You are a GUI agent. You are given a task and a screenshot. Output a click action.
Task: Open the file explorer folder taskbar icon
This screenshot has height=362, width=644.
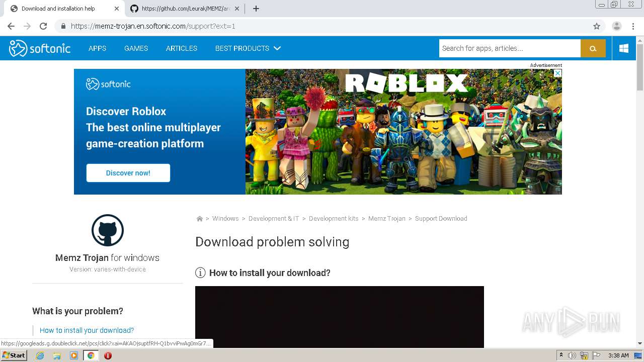[57, 355]
